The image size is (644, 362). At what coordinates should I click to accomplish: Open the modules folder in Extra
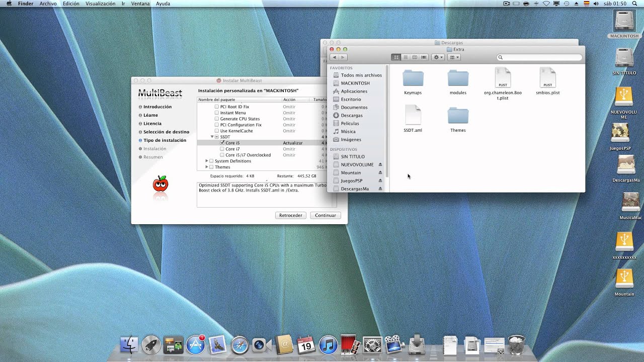click(x=458, y=78)
